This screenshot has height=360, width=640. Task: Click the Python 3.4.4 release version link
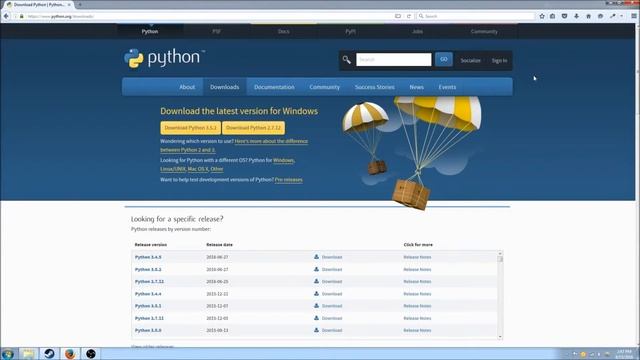(148, 294)
